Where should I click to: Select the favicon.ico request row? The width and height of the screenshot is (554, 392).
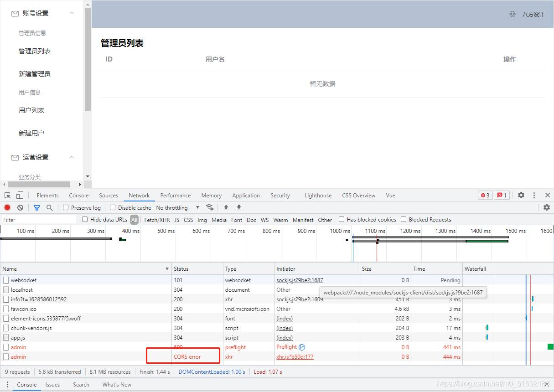coord(277,309)
